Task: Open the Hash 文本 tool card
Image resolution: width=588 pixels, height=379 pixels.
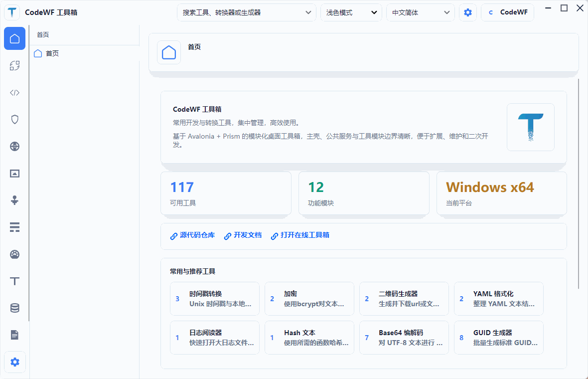Action: 309,337
